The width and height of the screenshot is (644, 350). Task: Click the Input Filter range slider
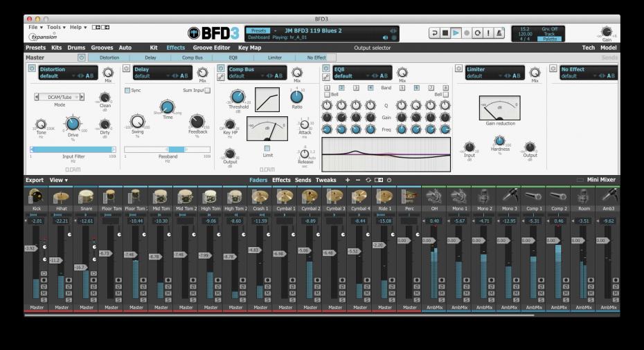[73, 149]
